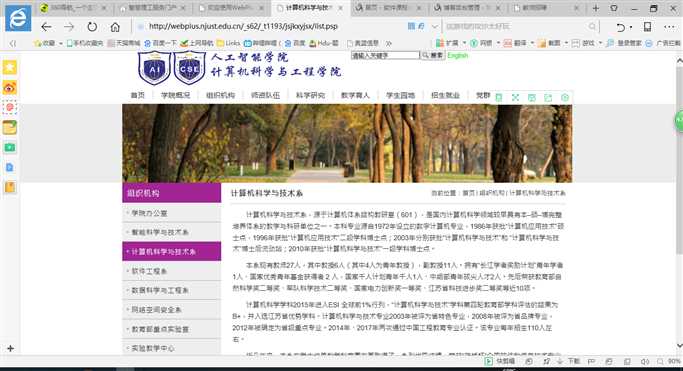Select 数据科学与工程系 in left sidebar
The height and width of the screenshot is (371, 683).
coord(172,290)
